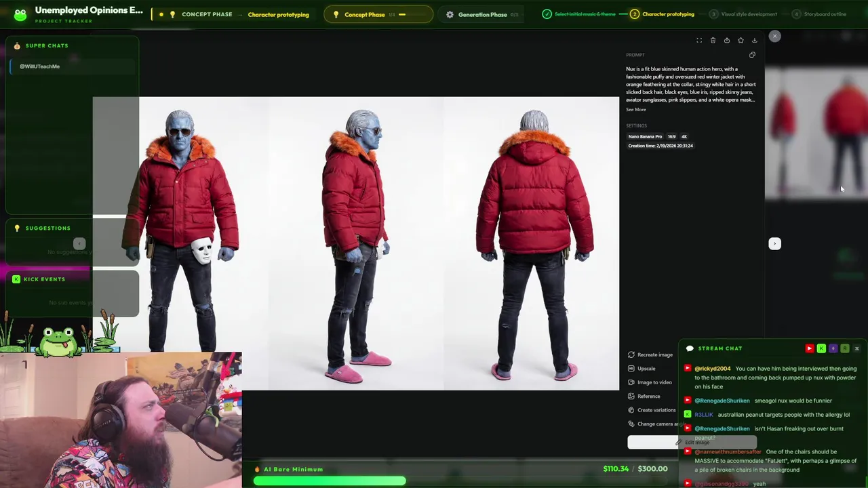Toggle R platform filter in Stream Chat
Image resolution: width=868 pixels, height=488 pixels.
coord(845,348)
